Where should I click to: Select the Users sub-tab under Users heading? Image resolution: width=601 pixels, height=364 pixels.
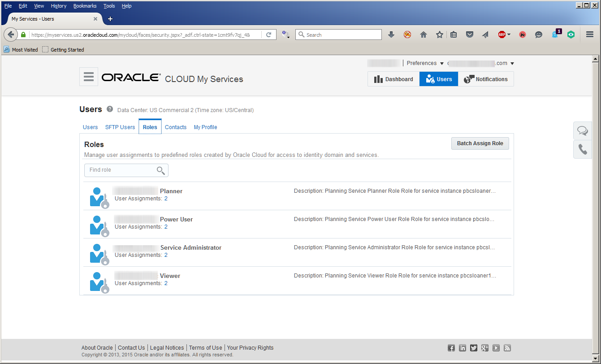coord(90,127)
